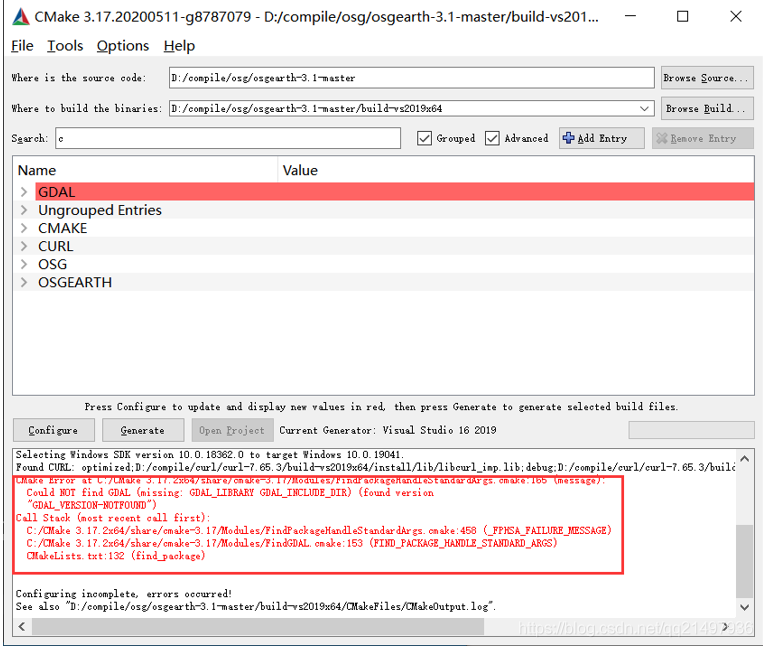This screenshot has width=763, height=647.
Task: Click the 'Configuring incomplete, errors occurred!' line
Action: coord(124,594)
